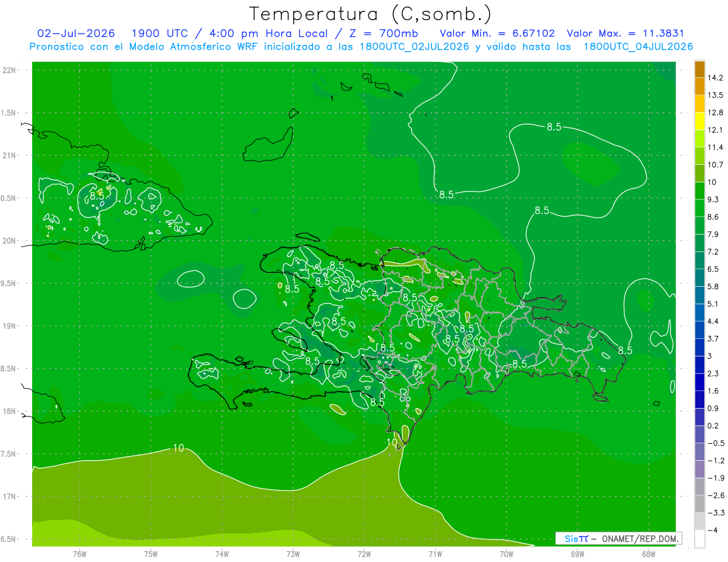Click "Pronóstico con el Modelo Atmósferico WRF" text
The height and width of the screenshot is (562, 728).
coord(145,47)
